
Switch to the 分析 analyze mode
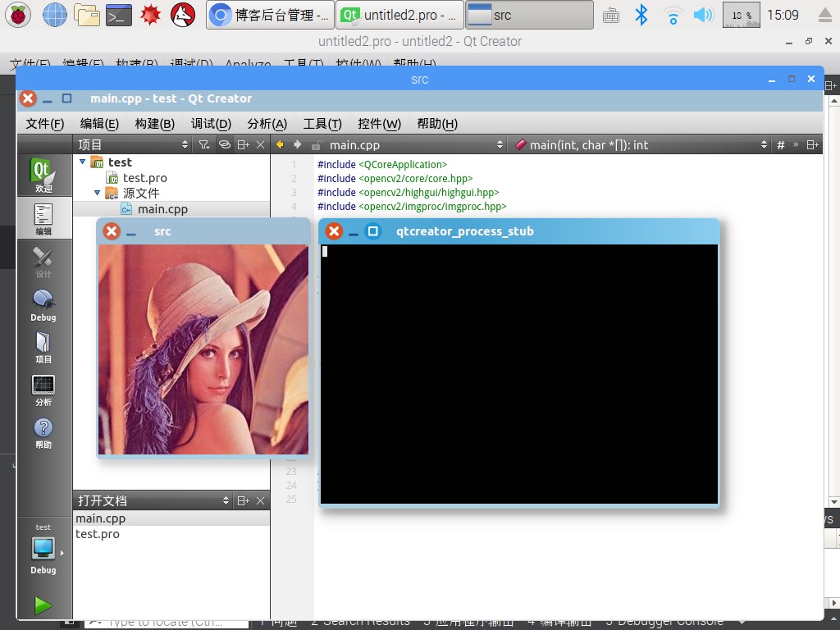click(x=43, y=390)
